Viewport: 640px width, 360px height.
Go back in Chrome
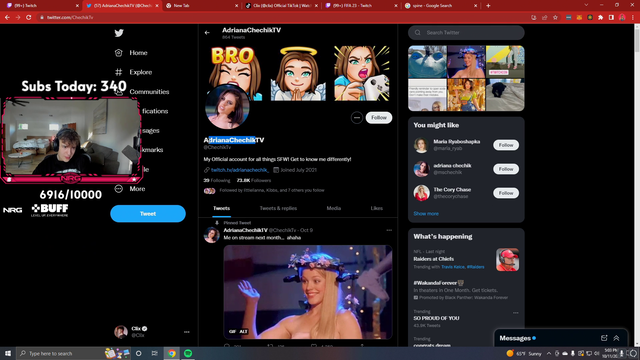click(x=7, y=18)
